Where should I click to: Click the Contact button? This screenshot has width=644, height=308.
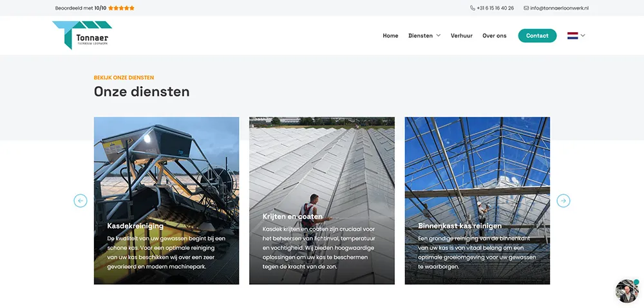coord(537,35)
